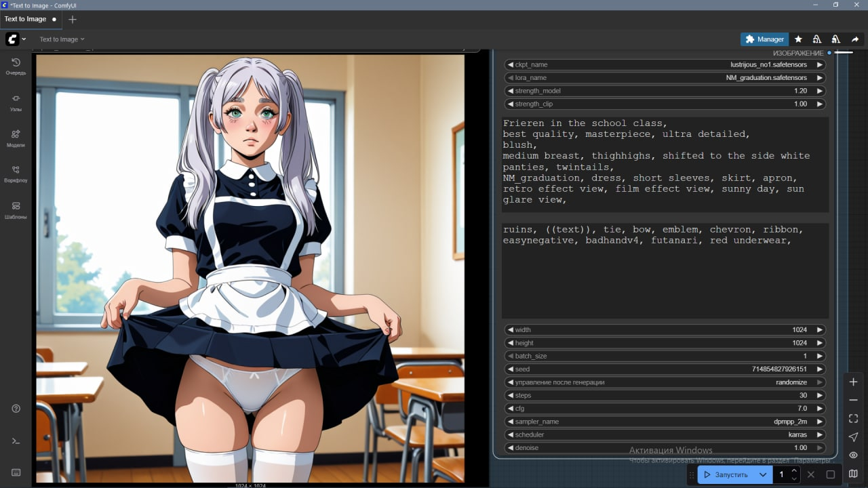This screenshot has width=868, height=488.
Task: Increase strength_model with right arrow
Action: click(819, 91)
